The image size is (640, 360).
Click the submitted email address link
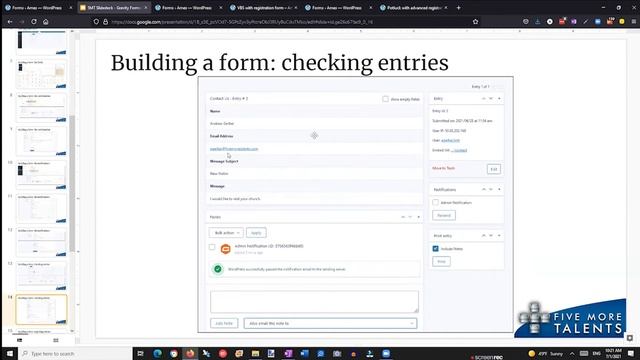coord(234,149)
